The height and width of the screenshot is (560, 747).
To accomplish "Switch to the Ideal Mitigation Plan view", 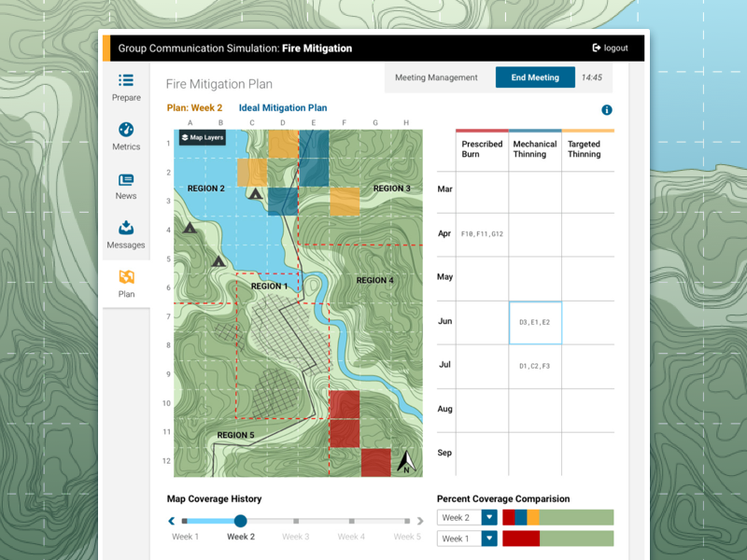I will click(285, 107).
